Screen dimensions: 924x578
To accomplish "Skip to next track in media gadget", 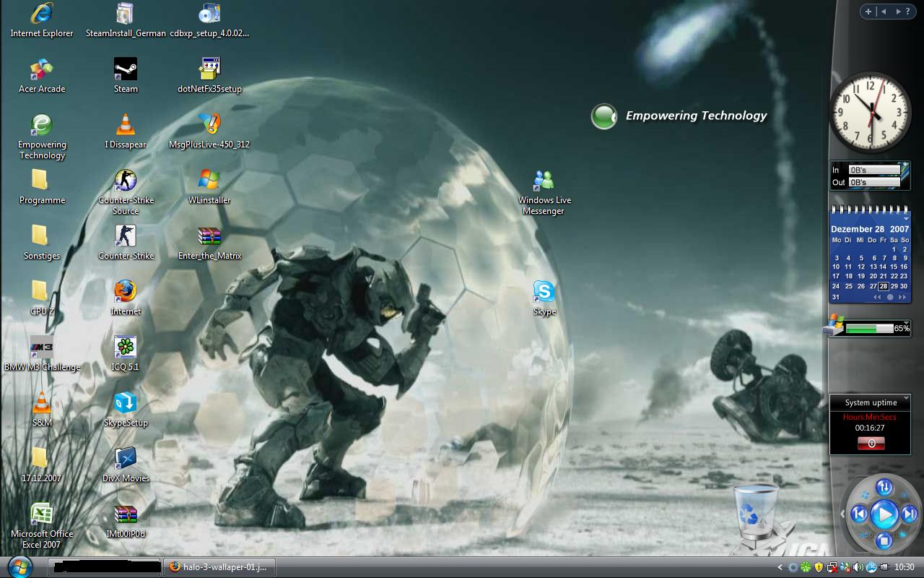I will point(910,514).
